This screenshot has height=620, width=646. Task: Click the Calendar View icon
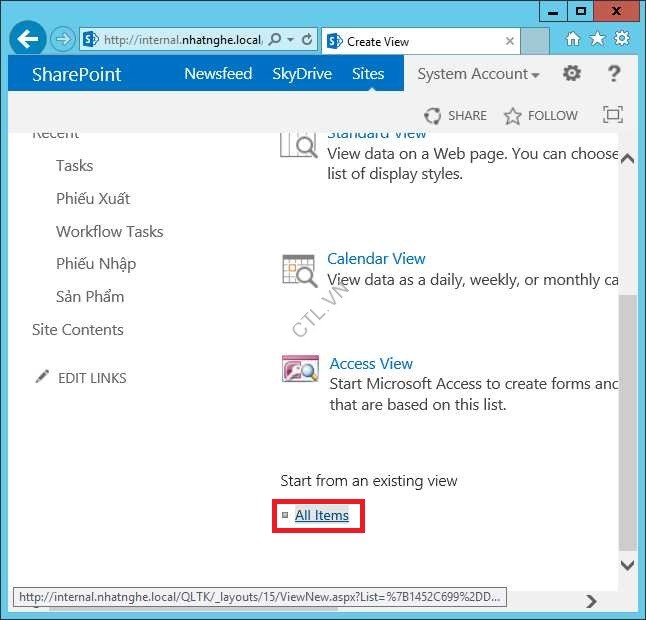pyautogui.click(x=299, y=271)
